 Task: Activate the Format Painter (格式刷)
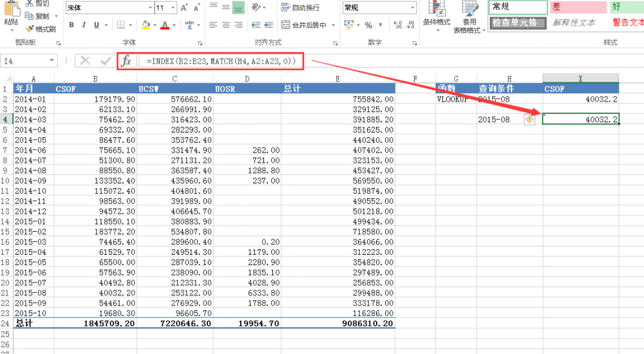(40, 29)
